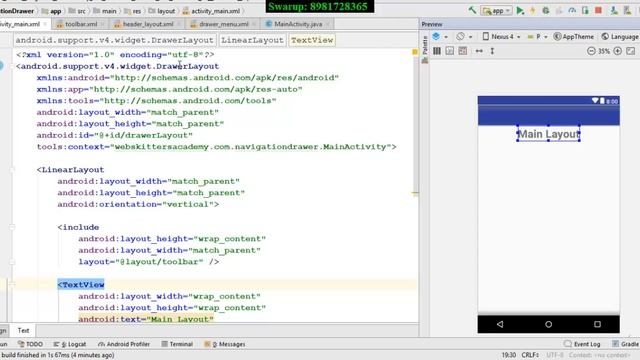The width and height of the screenshot is (640, 360).
Task: Click the Debug app bug icon
Action: (x=546, y=11)
